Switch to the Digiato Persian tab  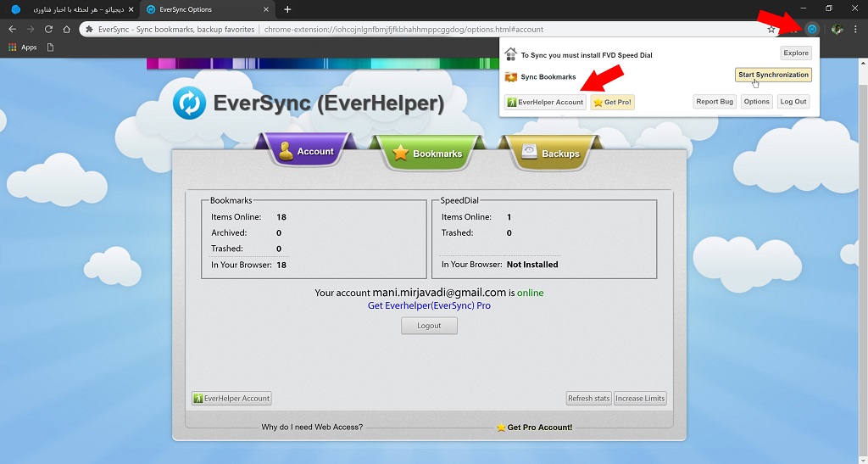[72, 9]
